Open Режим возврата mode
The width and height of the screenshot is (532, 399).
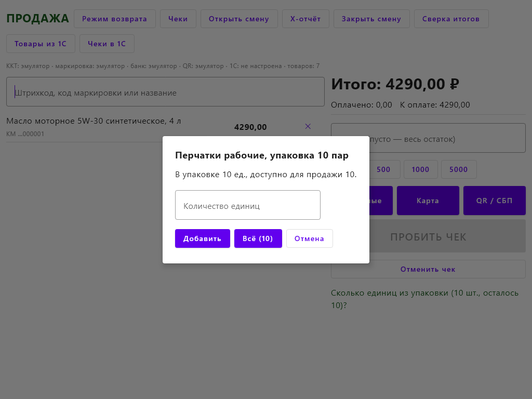(115, 19)
